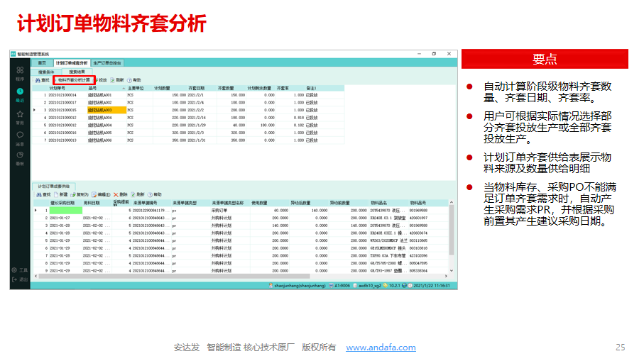Sort by the 品号 column header
This screenshot has width=644, height=361.
(x=92, y=89)
